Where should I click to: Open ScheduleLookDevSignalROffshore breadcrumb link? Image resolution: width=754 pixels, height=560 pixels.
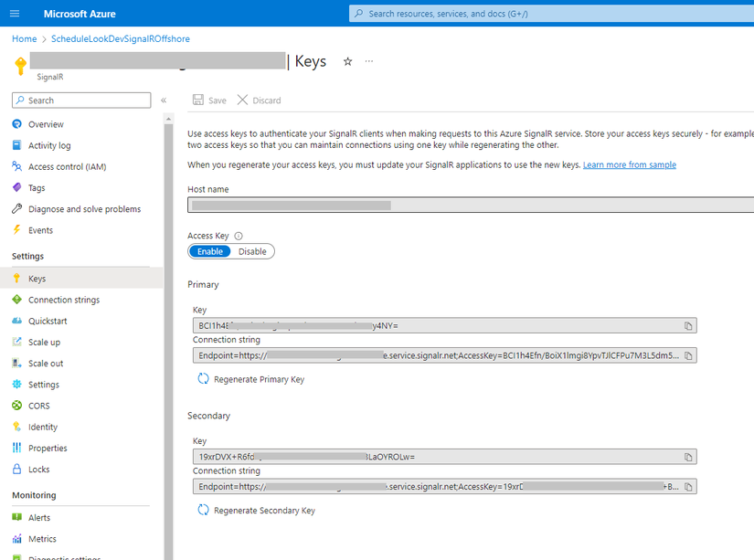click(121, 39)
